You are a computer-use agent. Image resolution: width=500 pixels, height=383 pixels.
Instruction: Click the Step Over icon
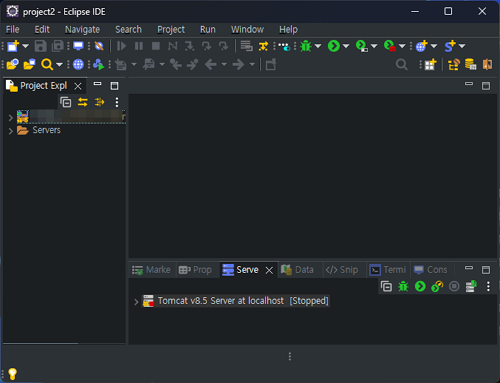(206, 46)
